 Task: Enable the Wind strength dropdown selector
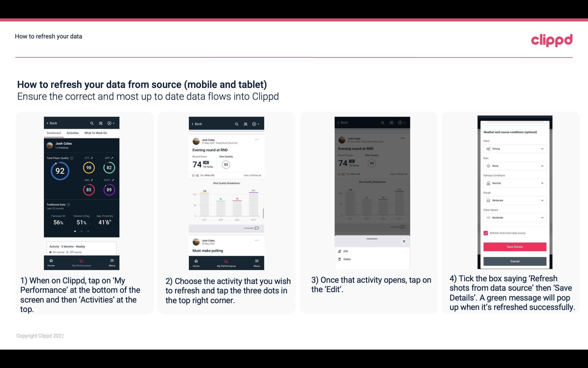(x=514, y=148)
